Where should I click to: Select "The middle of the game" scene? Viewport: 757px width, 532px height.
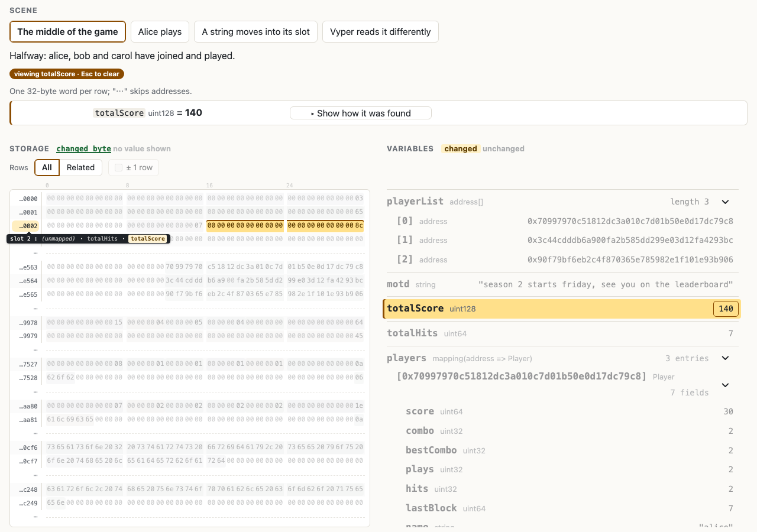(67, 32)
